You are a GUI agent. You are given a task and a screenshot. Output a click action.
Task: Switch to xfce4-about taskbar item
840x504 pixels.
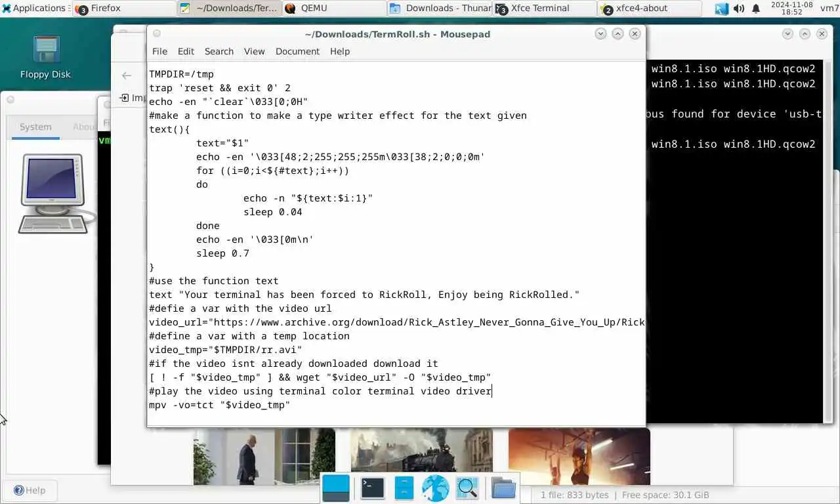(x=650, y=9)
